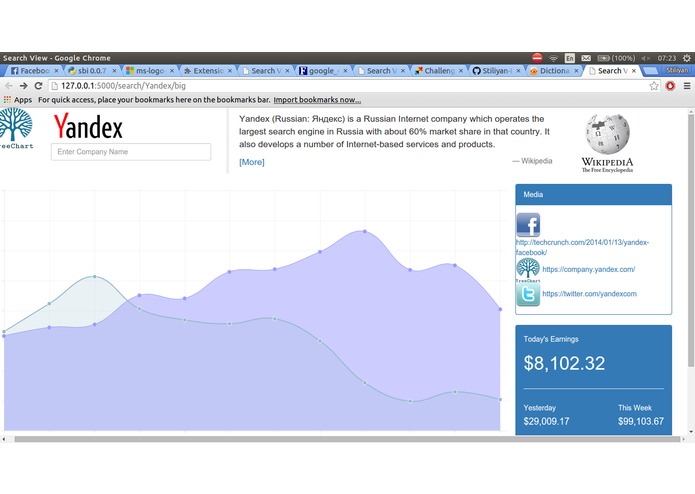The height and width of the screenshot is (494, 695).
Task: Click the 07:23 clock in system bar
Action: click(667, 58)
